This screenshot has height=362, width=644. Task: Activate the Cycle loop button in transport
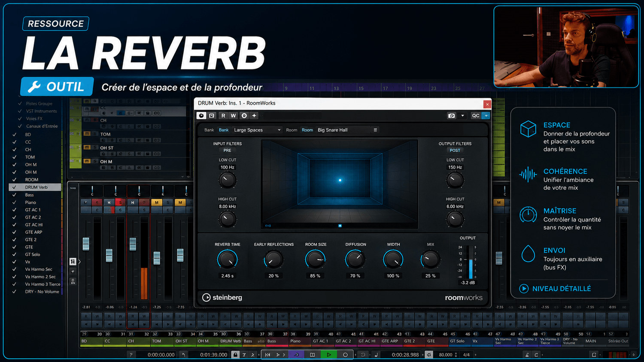(296, 355)
